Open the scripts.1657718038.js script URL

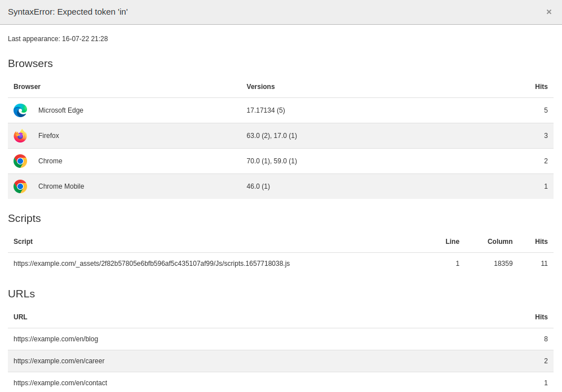click(x=151, y=264)
